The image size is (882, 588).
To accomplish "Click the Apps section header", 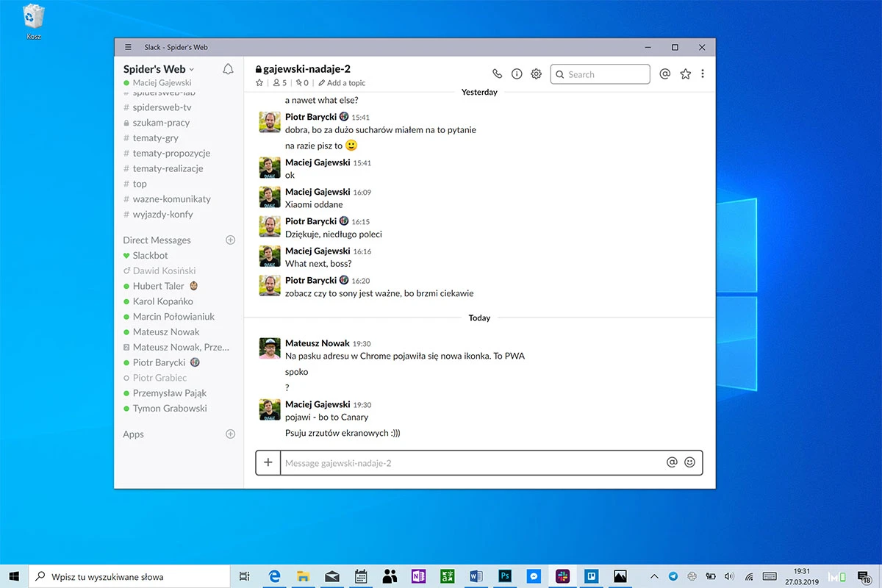I will [133, 434].
